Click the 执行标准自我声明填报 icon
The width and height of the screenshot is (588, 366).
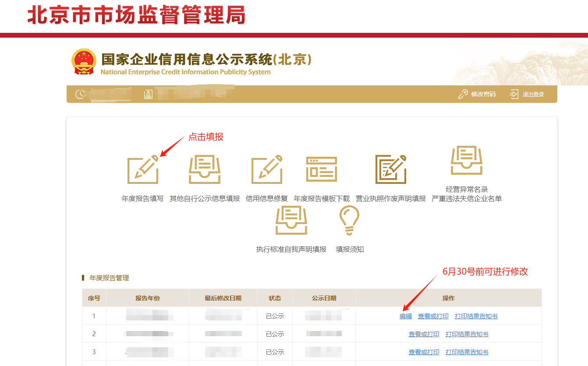coord(292,221)
